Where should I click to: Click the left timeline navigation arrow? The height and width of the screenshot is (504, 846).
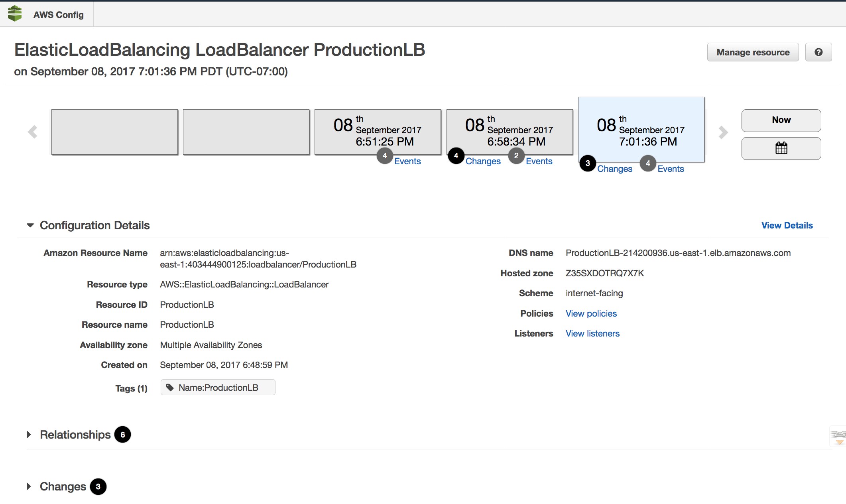32,132
